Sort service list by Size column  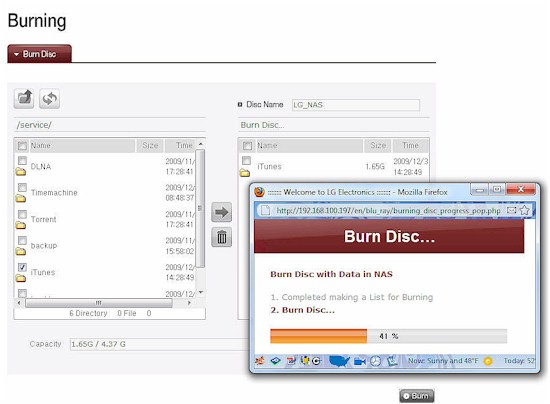pos(150,145)
